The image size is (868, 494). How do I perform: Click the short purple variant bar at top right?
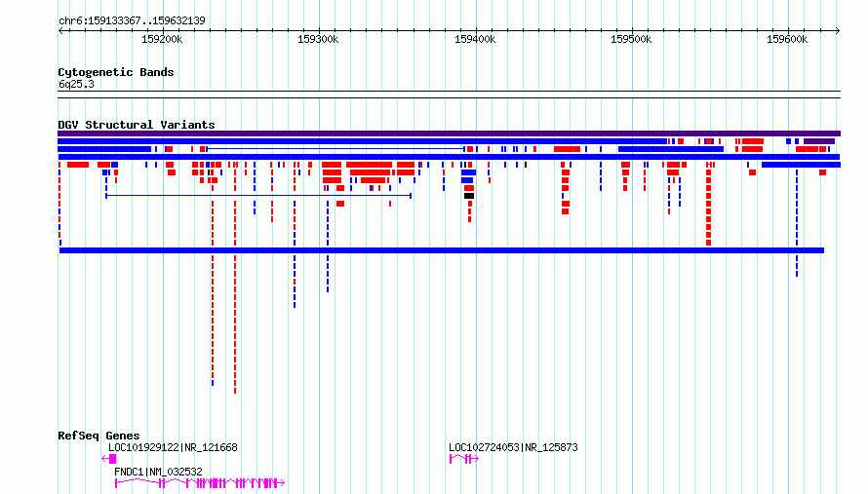819,141
